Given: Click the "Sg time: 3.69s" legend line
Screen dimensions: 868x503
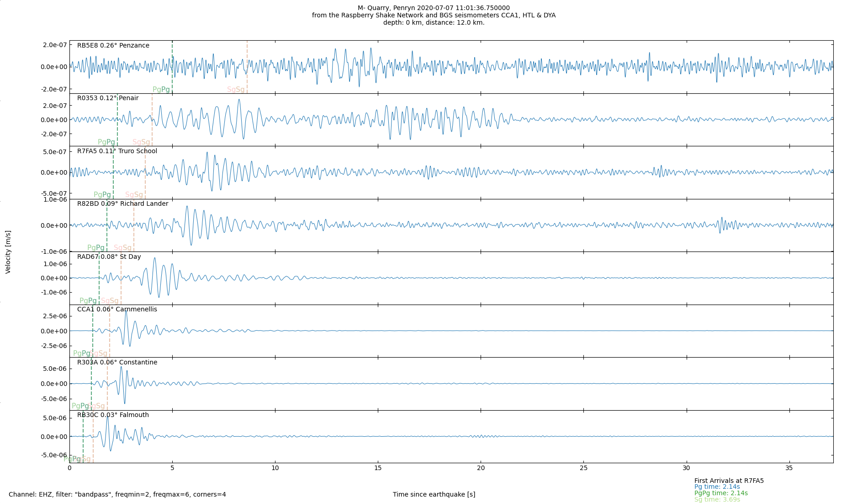Looking at the screenshot, I should (717, 499).
